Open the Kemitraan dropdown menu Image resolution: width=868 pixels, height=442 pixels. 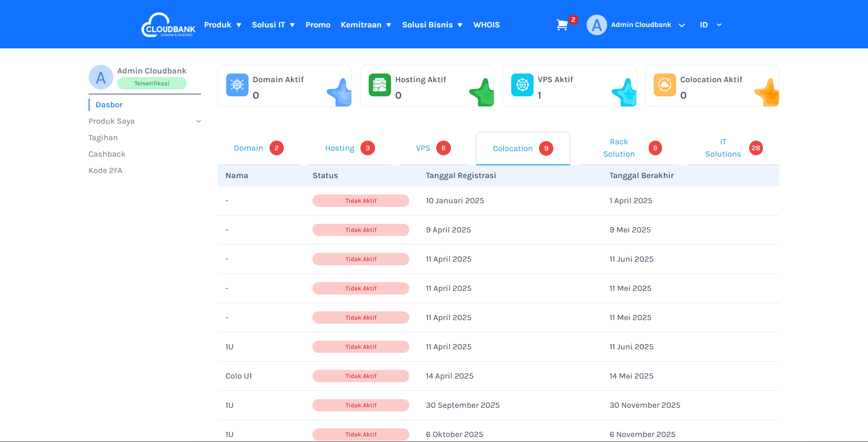pyautogui.click(x=365, y=25)
